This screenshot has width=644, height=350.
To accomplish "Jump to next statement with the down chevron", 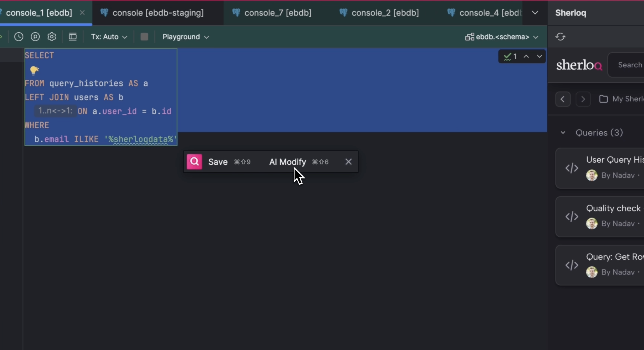I will [x=540, y=56].
